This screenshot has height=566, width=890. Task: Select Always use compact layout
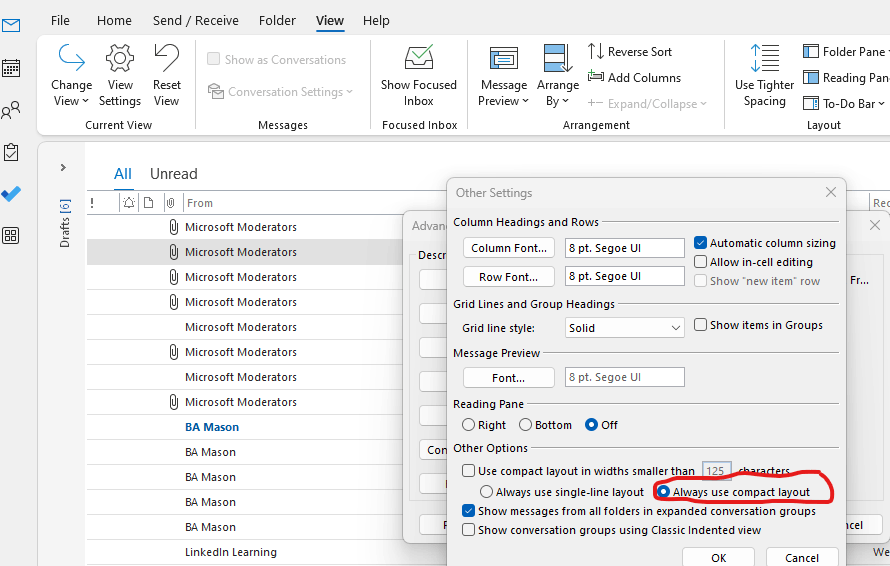click(663, 492)
